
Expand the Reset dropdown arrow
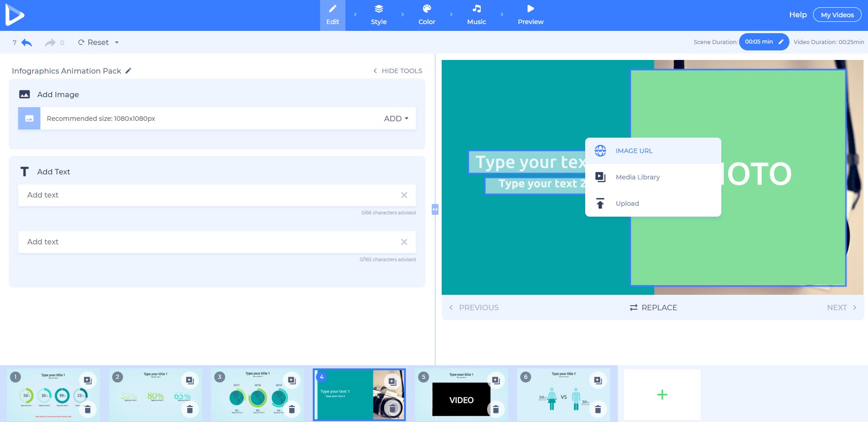point(117,43)
